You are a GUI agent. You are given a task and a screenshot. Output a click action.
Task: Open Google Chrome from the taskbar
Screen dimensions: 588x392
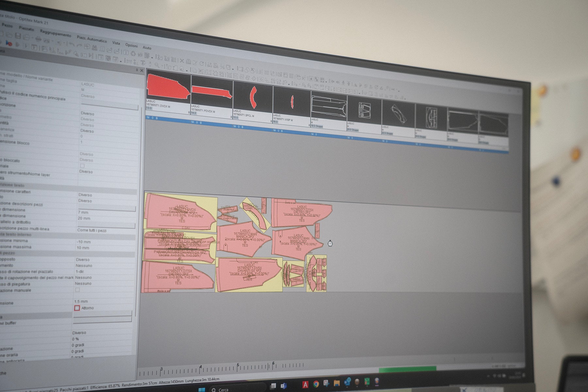[316, 384]
